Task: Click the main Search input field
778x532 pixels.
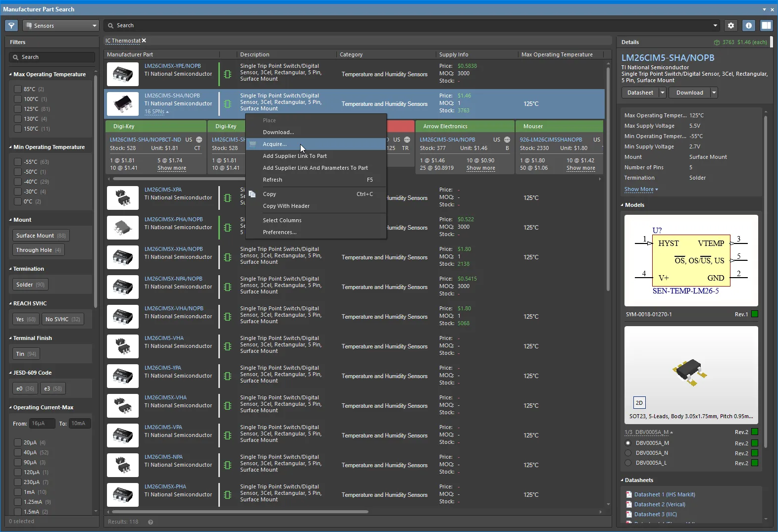Action: point(412,25)
